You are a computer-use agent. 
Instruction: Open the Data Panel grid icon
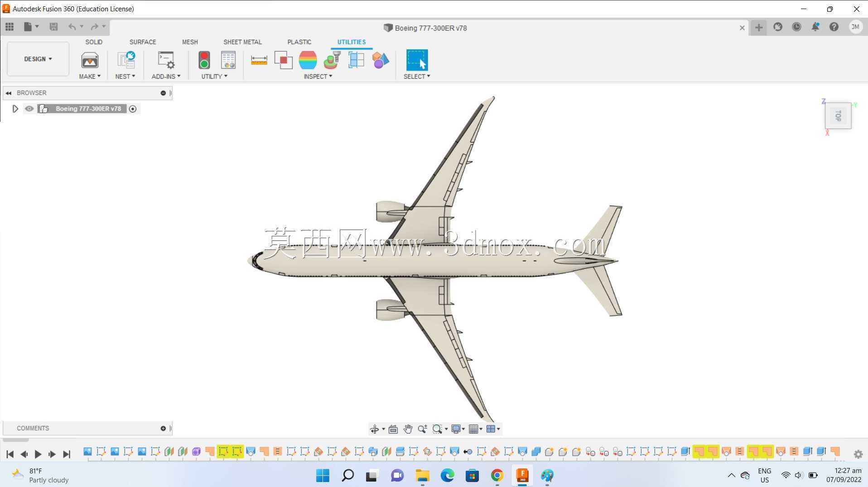(x=10, y=27)
